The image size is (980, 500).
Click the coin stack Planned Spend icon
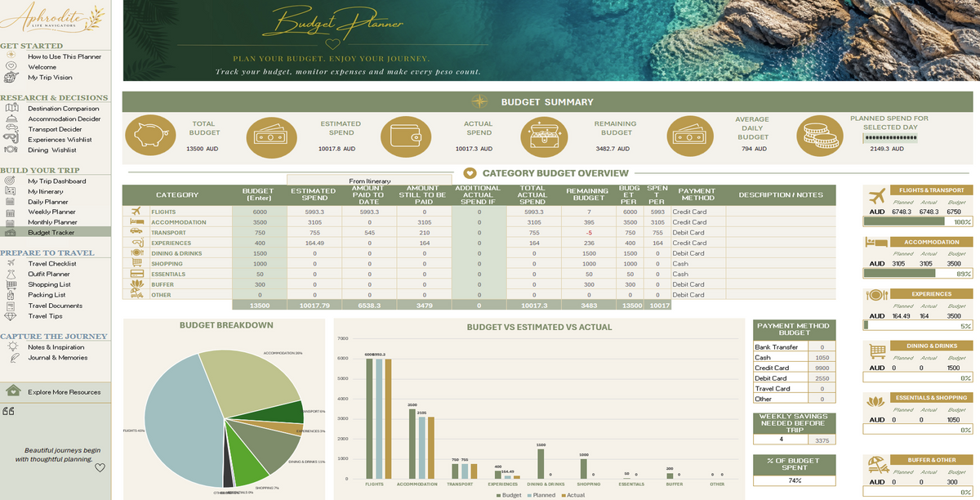[x=821, y=134]
